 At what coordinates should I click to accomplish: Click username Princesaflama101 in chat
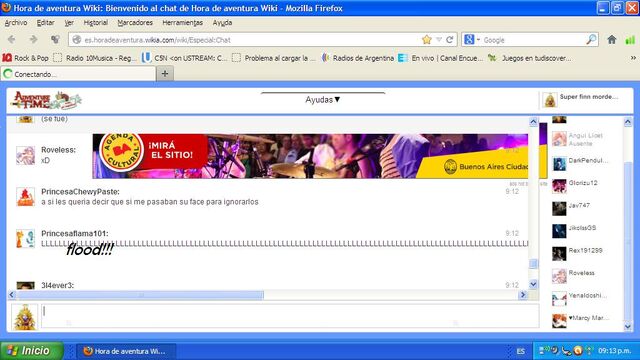[74, 233]
